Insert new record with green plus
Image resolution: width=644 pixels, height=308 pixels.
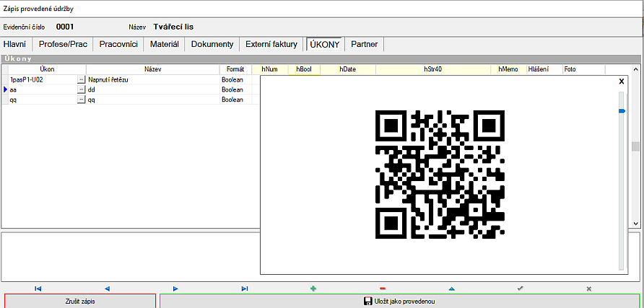point(313,289)
